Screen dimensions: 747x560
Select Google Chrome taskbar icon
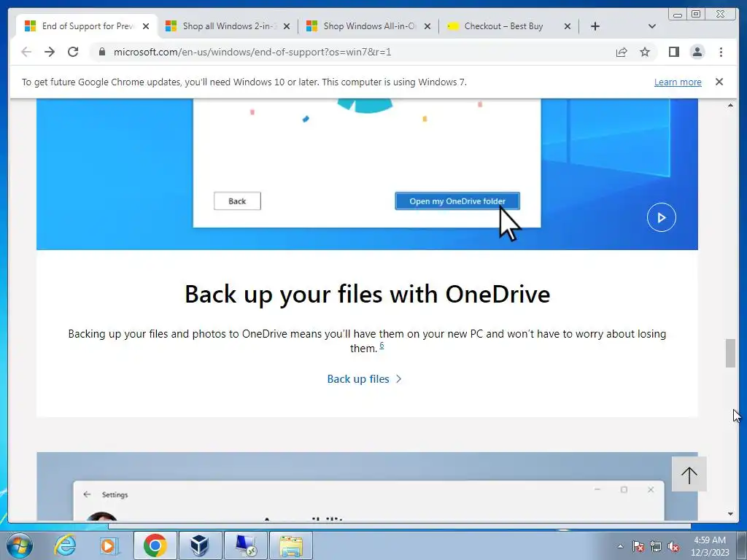pos(155,545)
